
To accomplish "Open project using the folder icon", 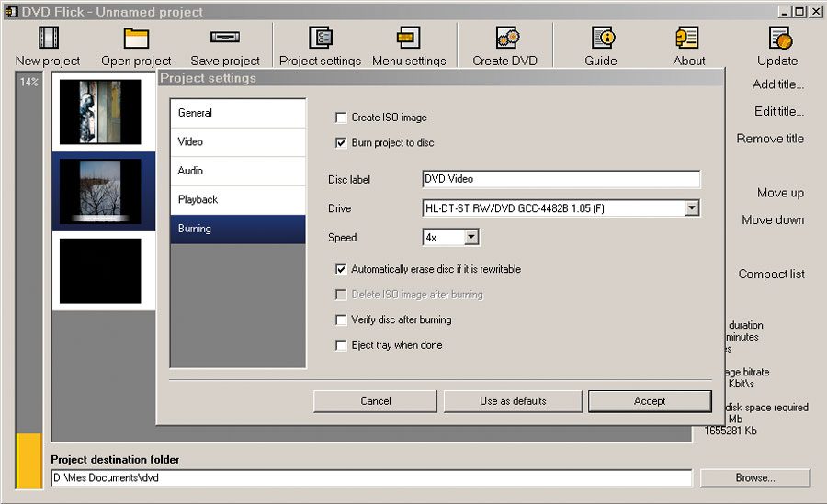I will point(136,38).
